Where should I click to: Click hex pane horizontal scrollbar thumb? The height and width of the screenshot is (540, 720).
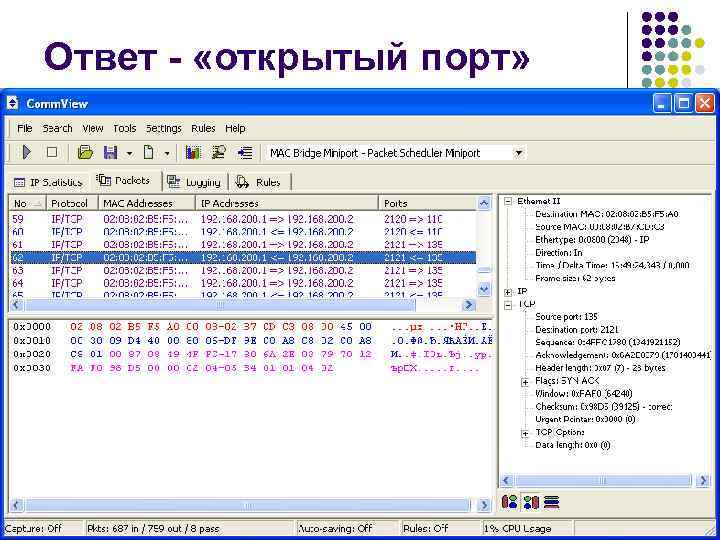(248, 506)
